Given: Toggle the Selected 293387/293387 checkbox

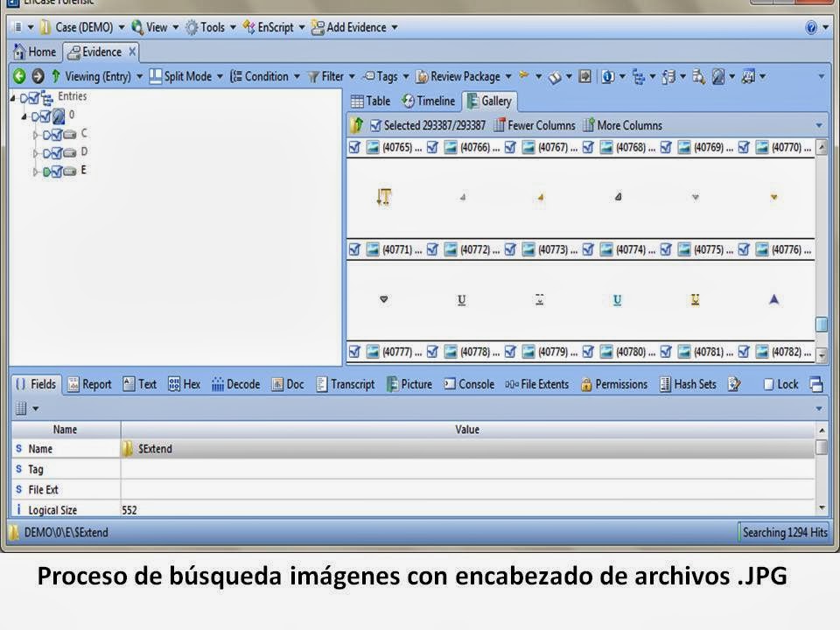Looking at the screenshot, I should 375,125.
